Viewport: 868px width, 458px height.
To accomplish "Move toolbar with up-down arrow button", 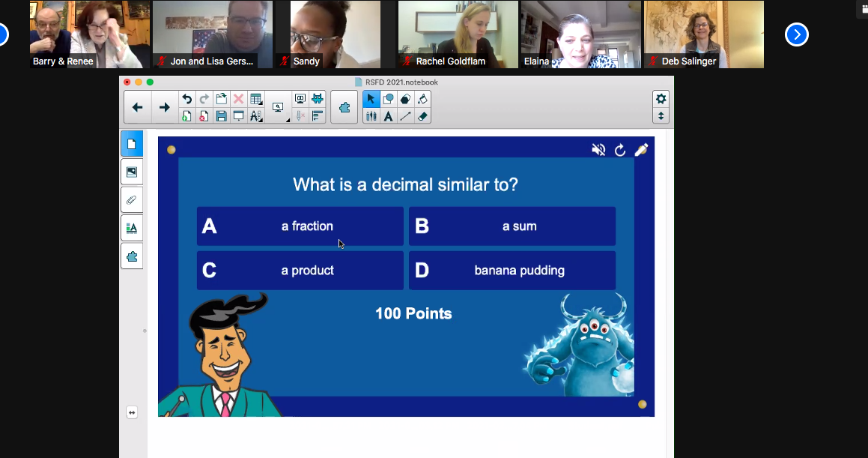I will coord(661,115).
